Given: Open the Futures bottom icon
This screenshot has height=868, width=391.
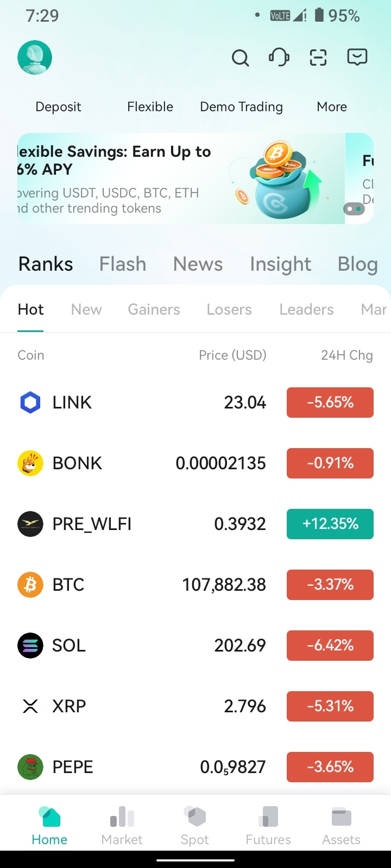Looking at the screenshot, I should [268, 816].
